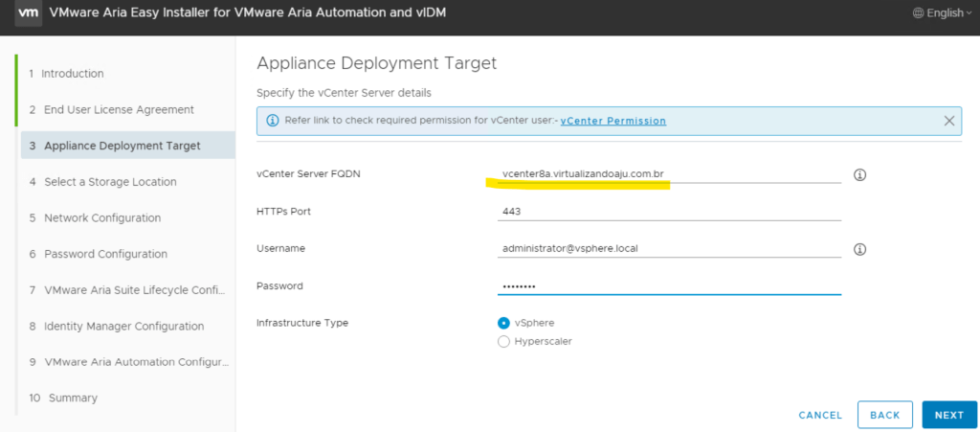
Task: Click the HTTPs Port input field
Action: pos(669,212)
